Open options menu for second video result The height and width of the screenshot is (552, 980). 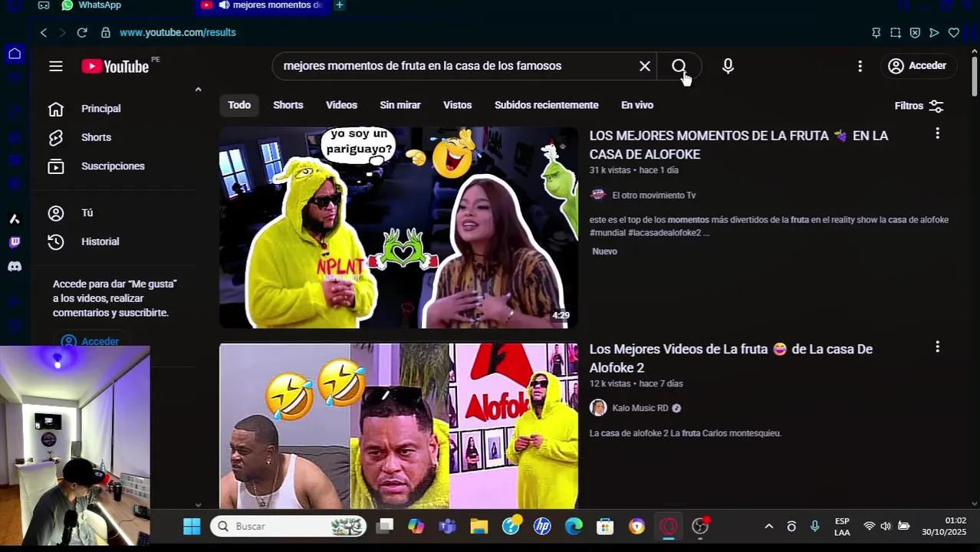click(x=937, y=347)
